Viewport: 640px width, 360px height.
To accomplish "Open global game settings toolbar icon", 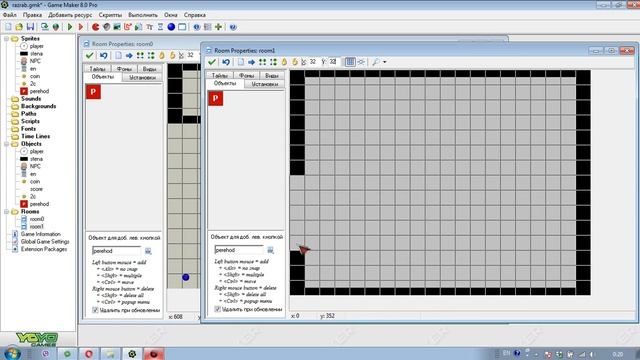I will pyautogui.click(x=207, y=27).
